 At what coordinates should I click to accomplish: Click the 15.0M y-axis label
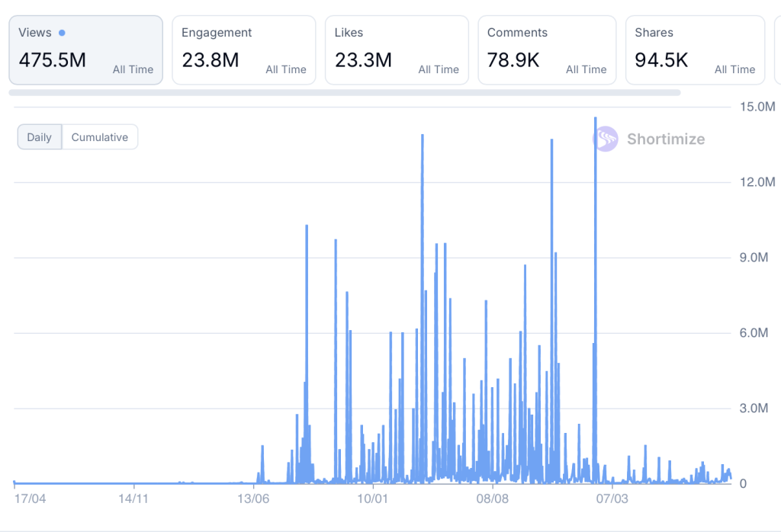click(758, 106)
